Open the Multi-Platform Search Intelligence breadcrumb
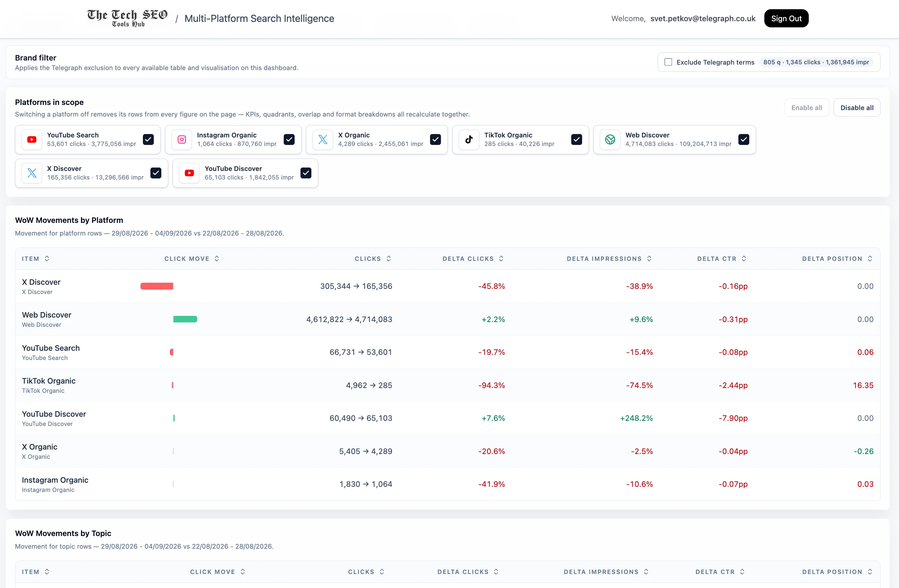 point(259,18)
